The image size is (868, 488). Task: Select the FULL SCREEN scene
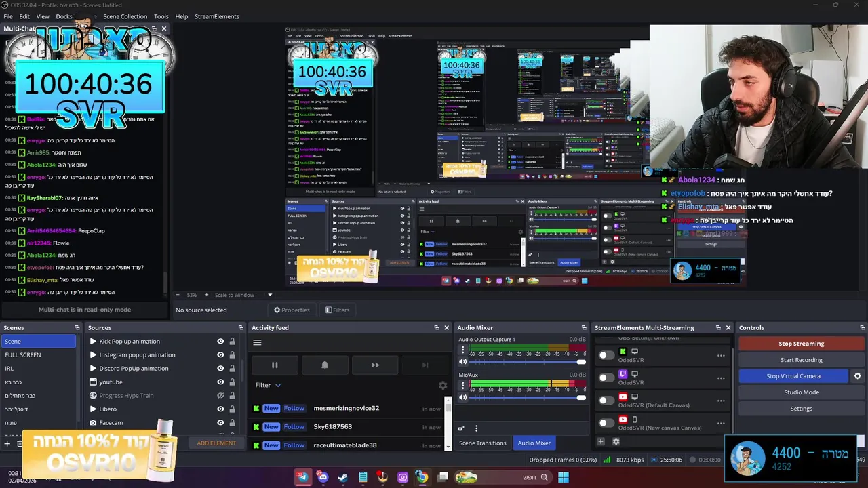(x=39, y=355)
